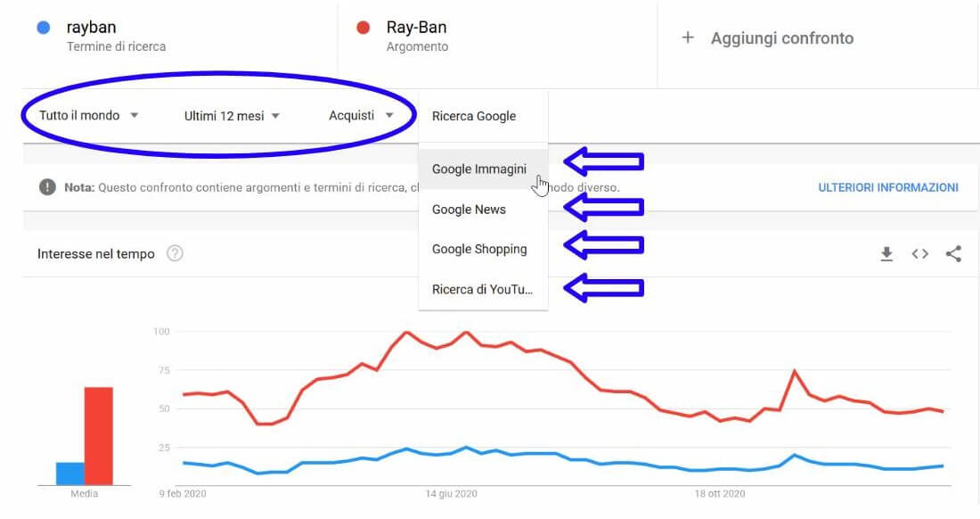Screen dimensions: 980x519
Task: Open the Tutto il mondo region dropdown
Action: tap(89, 116)
